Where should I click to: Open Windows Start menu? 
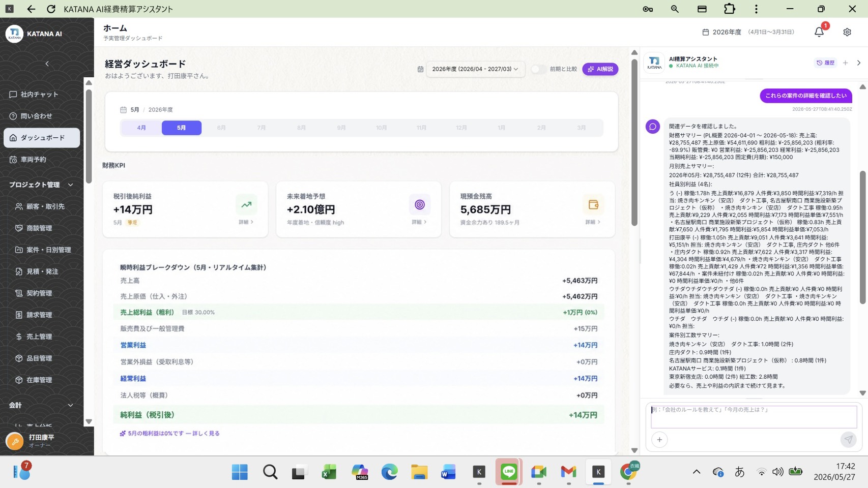[x=240, y=472]
